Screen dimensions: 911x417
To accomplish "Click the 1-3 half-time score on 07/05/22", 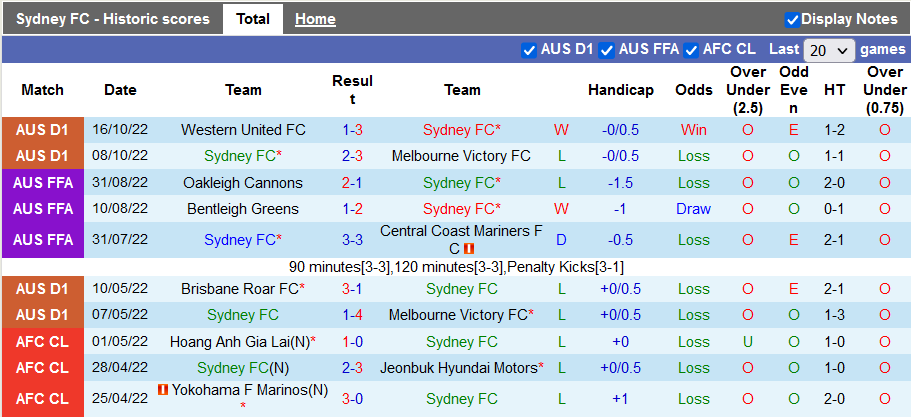I will coord(834,315).
